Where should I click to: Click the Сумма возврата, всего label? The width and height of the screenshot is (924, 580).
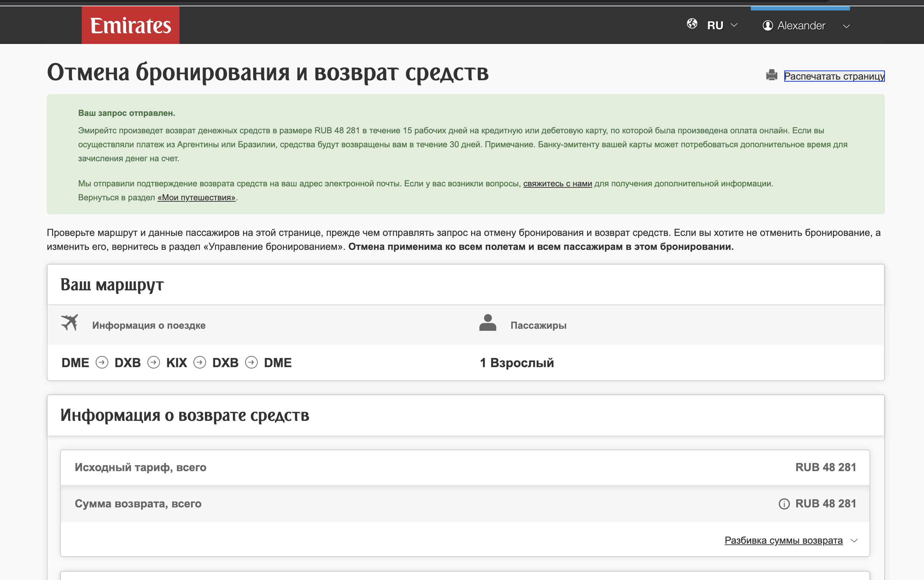[138, 503]
